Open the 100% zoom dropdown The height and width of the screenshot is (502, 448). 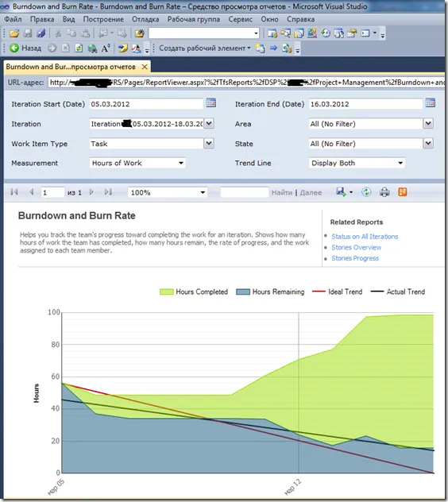click(x=203, y=192)
